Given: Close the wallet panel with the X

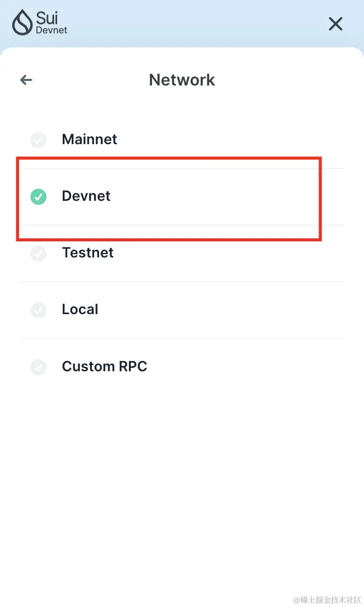Looking at the screenshot, I should (336, 24).
